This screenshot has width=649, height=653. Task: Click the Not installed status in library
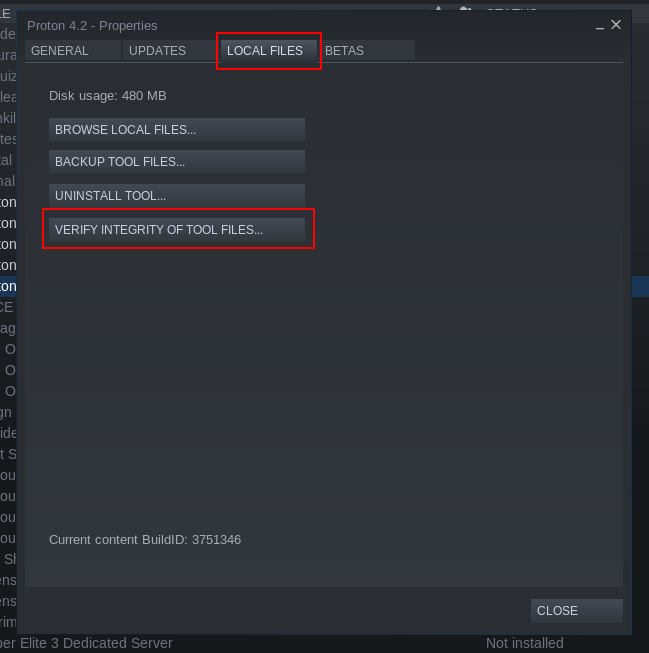pyautogui.click(x=524, y=643)
